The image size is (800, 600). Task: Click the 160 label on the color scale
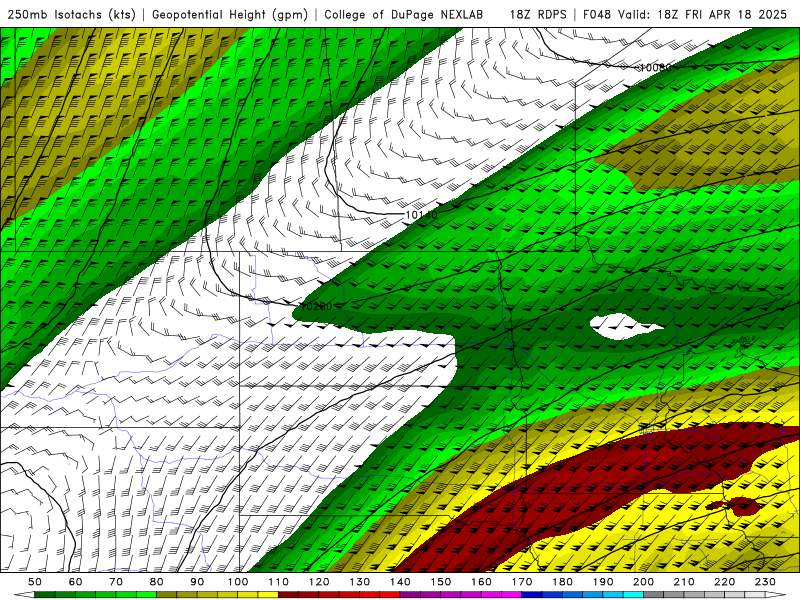[x=481, y=582]
